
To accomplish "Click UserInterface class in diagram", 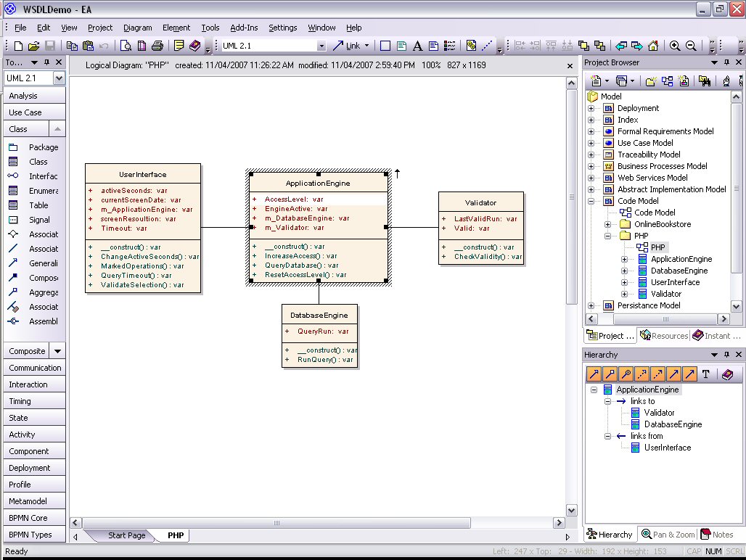I will [143, 228].
